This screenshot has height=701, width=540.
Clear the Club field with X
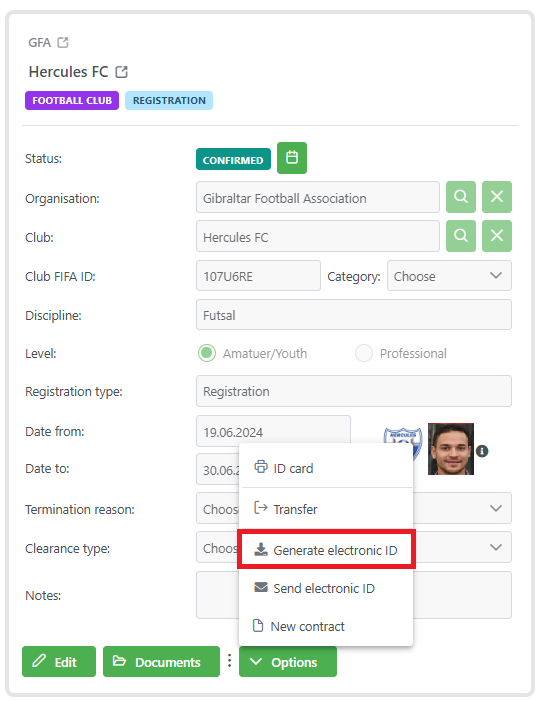pyautogui.click(x=497, y=236)
